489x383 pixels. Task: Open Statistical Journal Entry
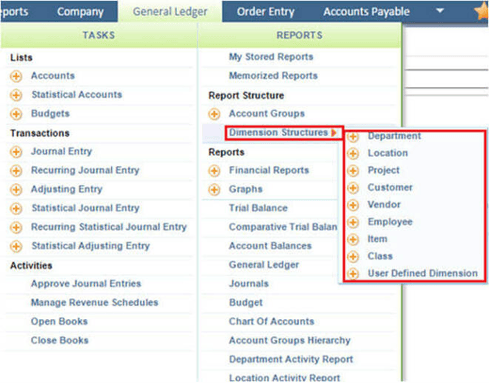coord(85,208)
